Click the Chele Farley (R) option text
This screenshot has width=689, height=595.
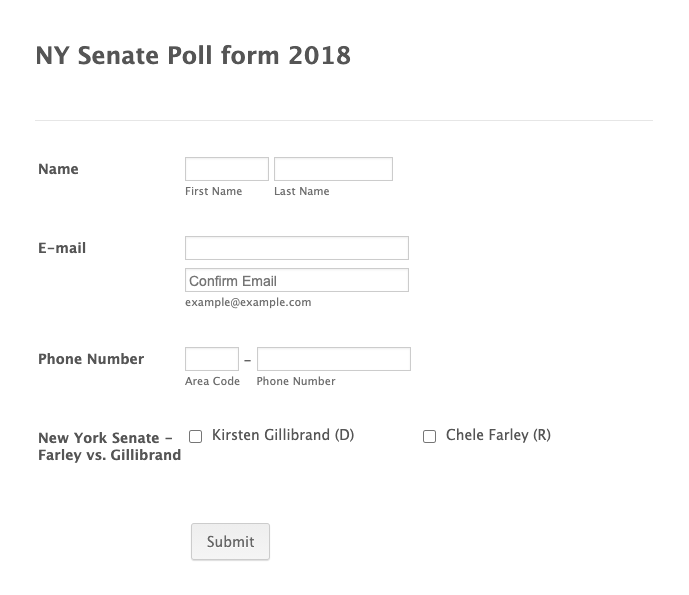498,435
